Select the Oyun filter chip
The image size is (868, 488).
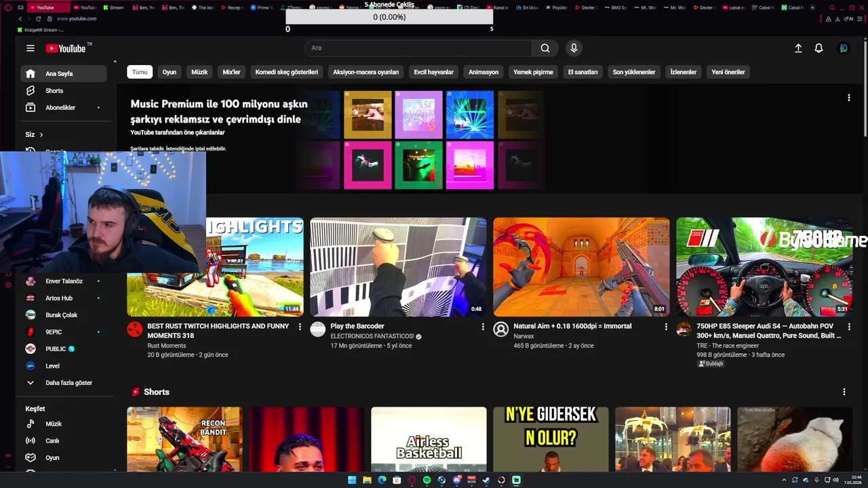(170, 72)
